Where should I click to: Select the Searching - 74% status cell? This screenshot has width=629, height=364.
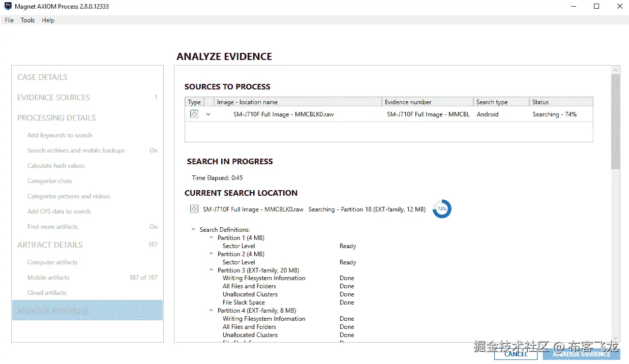pyautogui.click(x=555, y=114)
